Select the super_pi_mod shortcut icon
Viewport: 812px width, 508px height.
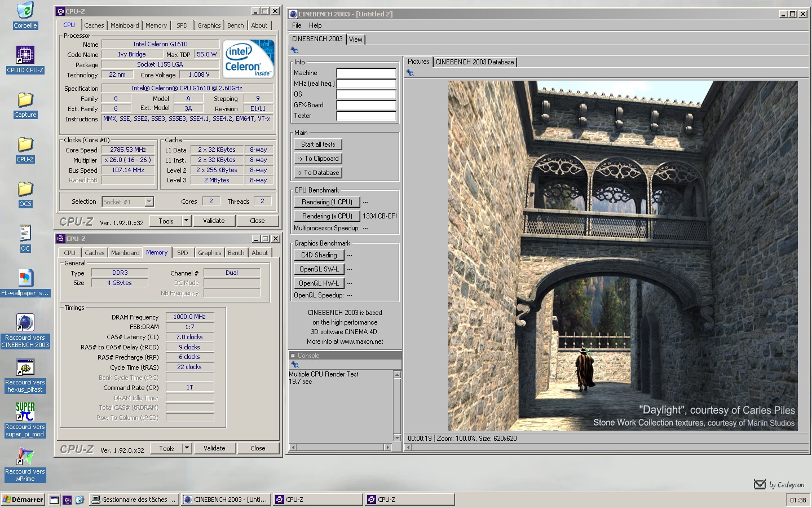click(x=25, y=411)
